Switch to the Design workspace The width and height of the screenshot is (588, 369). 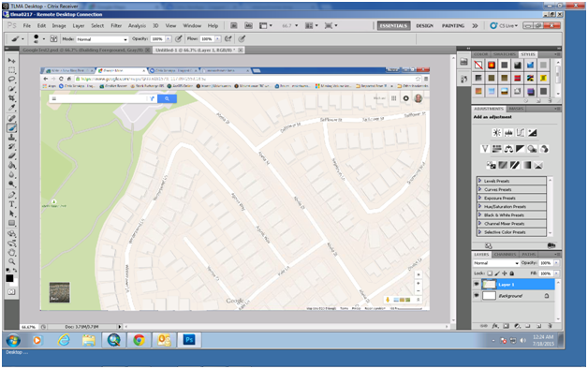pos(424,25)
